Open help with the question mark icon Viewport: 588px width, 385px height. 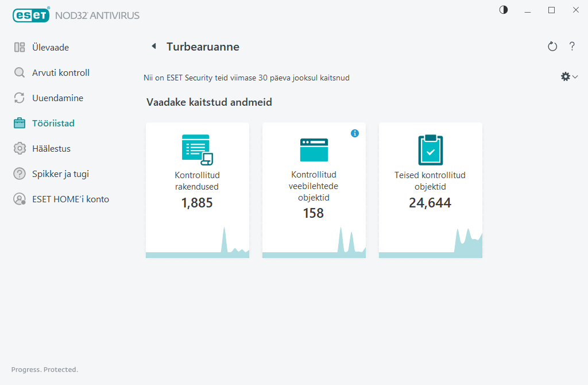click(x=572, y=47)
